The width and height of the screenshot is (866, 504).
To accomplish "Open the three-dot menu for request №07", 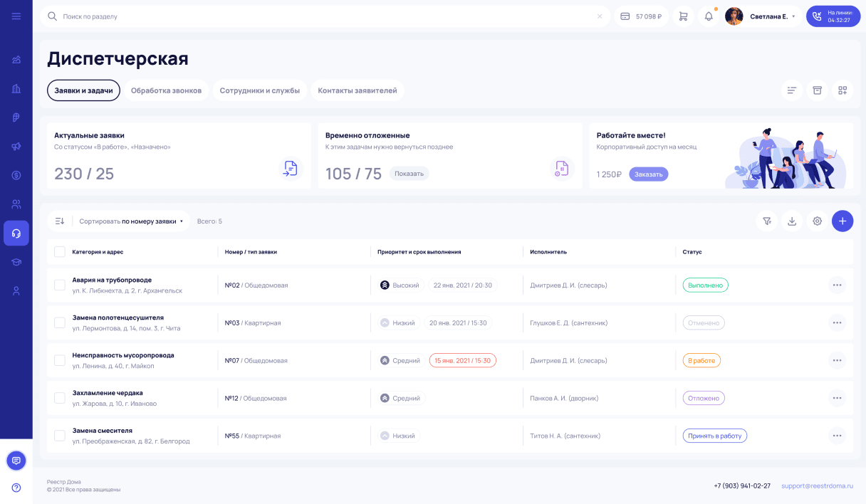I will (837, 360).
